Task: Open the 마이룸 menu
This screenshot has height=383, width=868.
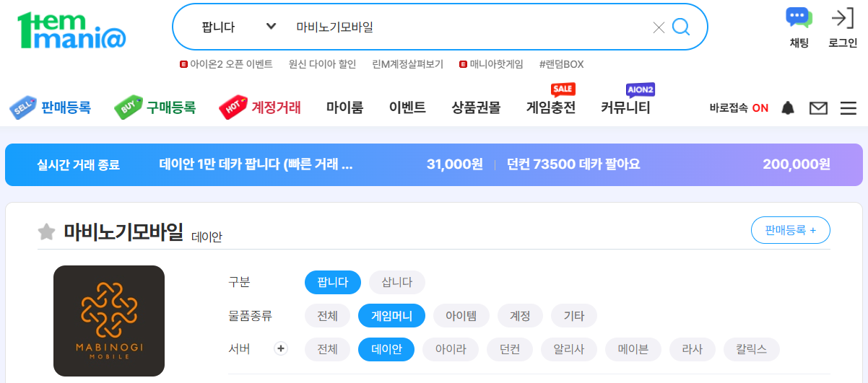Action: pos(344,108)
